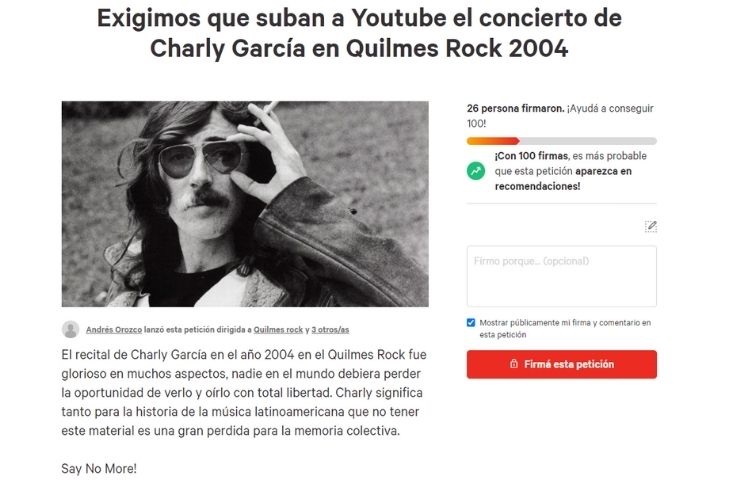
Task: Expand the '3 otros/as' recipients link
Action: 330,330
